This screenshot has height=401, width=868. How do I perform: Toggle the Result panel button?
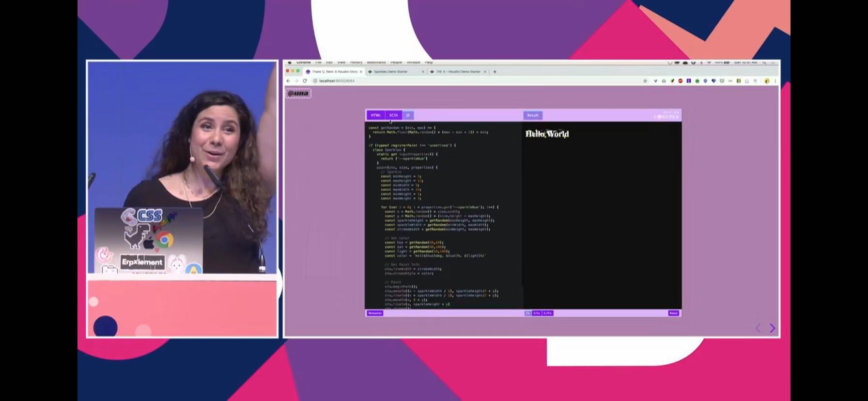(533, 115)
